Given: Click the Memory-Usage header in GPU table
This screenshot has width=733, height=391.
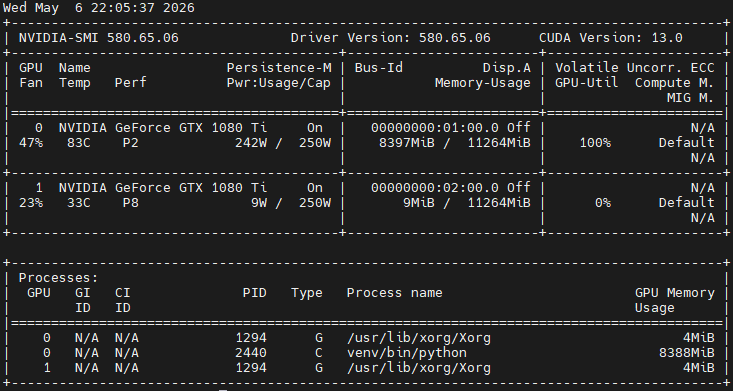Looking at the screenshot, I should pos(483,83).
